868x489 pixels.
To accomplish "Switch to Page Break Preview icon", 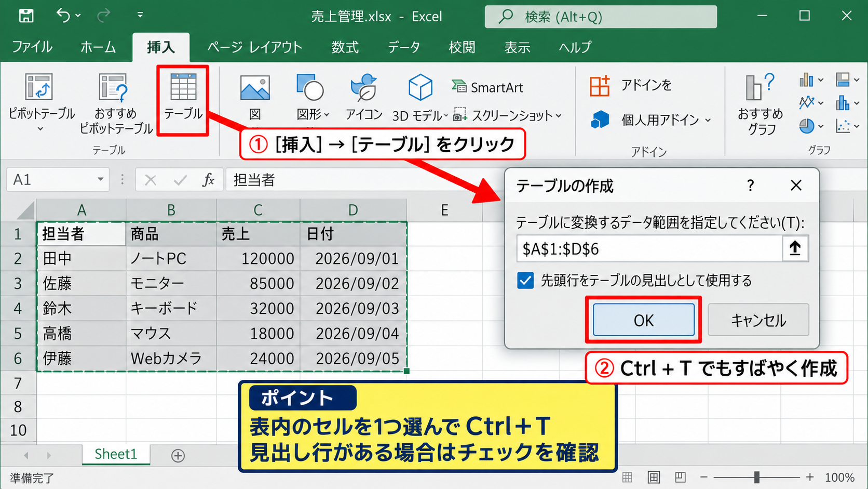I will click(681, 477).
